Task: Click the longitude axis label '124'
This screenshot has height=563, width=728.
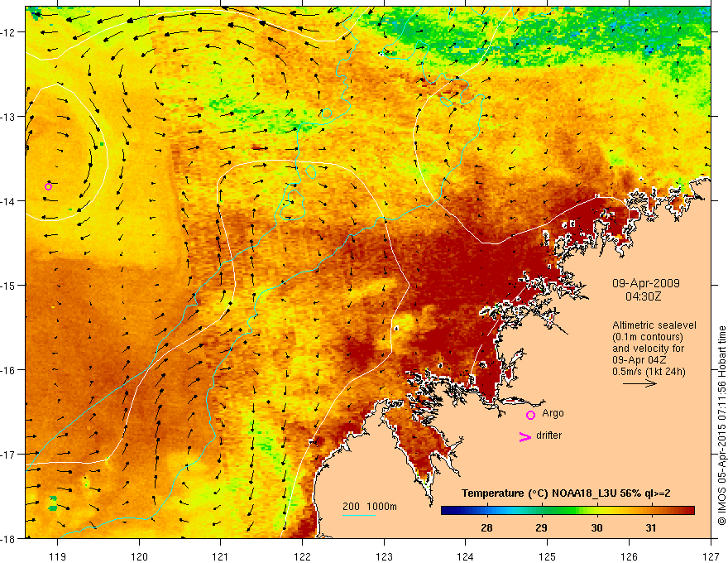Action: (466, 556)
